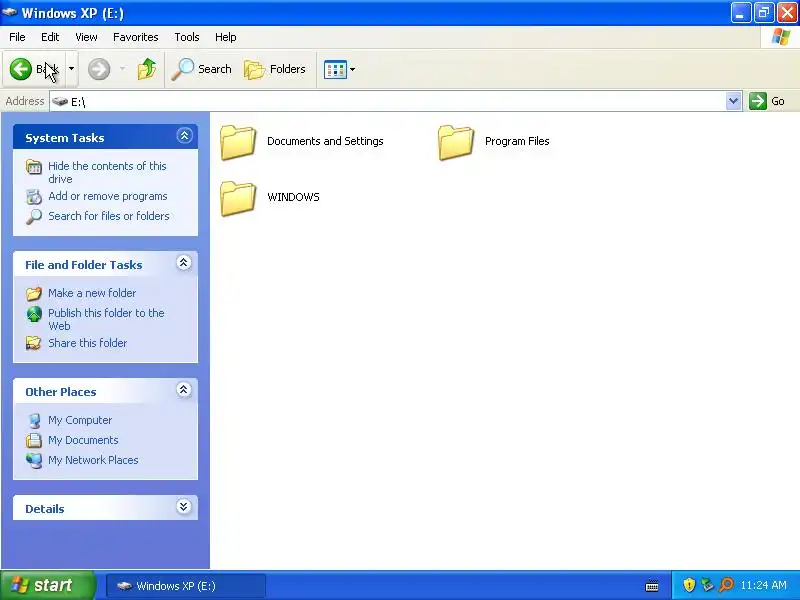Viewport: 800px width, 600px height.
Task: Open My Network Places link
Action: [93, 460]
